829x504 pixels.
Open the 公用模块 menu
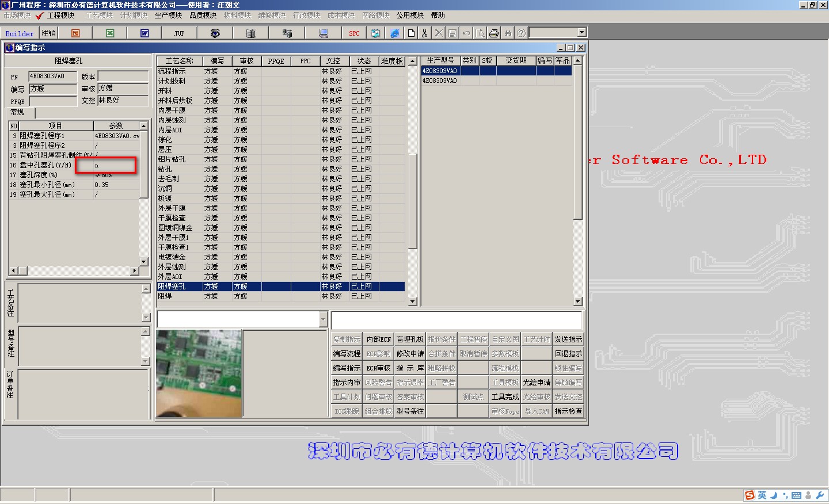click(x=410, y=16)
